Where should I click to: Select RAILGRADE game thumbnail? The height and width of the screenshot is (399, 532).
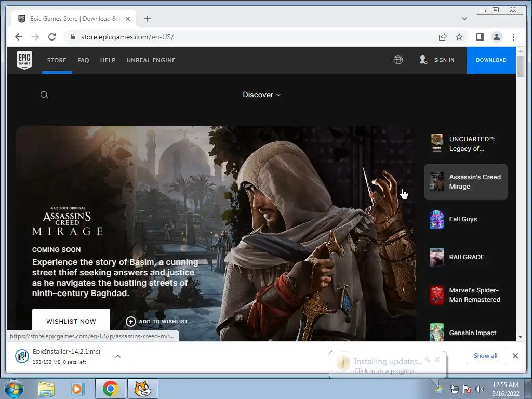[436, 257]
